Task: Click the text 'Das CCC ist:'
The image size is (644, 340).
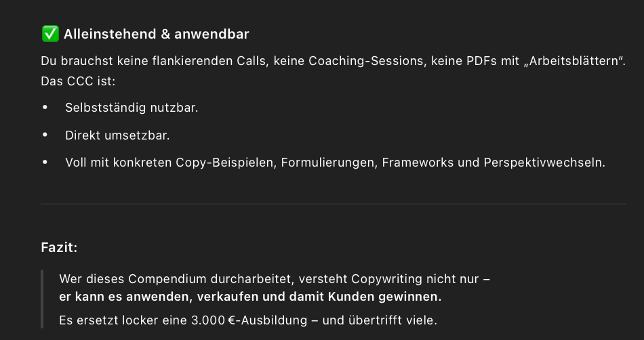Action: coord(78,81)
